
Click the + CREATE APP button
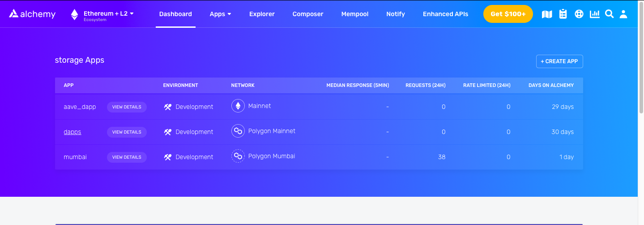click(x=559, y=61)
